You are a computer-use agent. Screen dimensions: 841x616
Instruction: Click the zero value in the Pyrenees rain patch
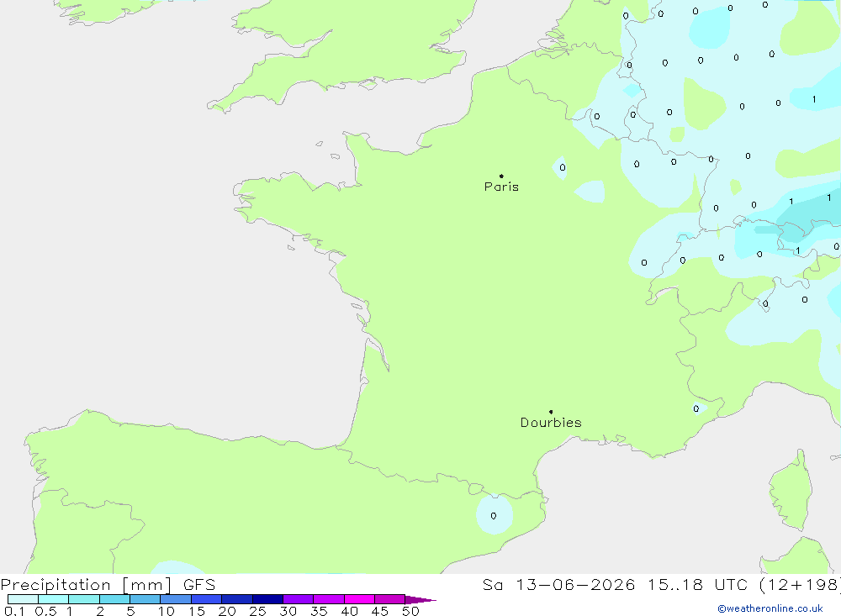pos(494,516)
